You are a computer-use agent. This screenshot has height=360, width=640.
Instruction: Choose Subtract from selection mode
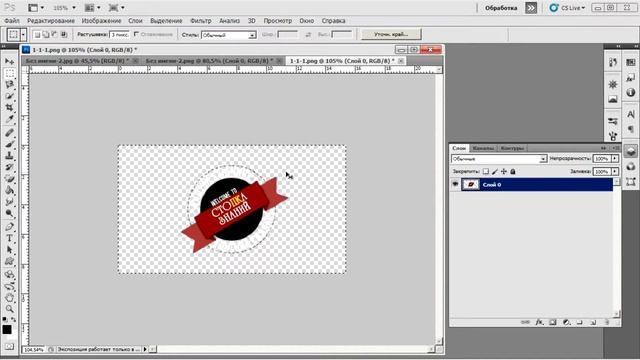(x=54, y=35)
